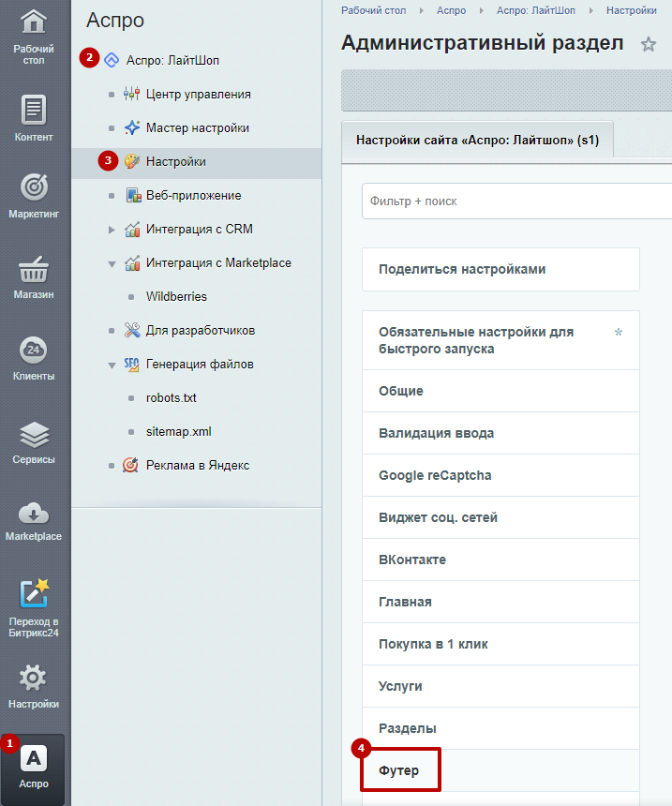This screenshot has height=806, width=672.
Task: Open the Wildberries tree item
Action: point(176,296)
